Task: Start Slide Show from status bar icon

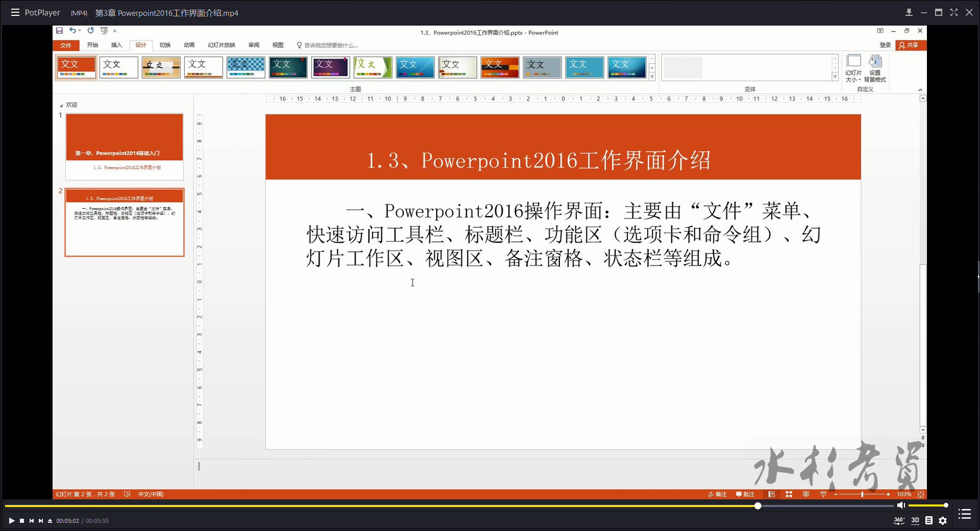Action: coord(823,494)
